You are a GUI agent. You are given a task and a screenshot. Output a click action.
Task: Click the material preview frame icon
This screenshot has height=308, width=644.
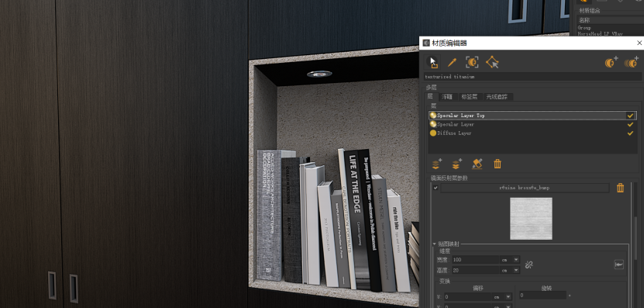click(x=472, y=62)
